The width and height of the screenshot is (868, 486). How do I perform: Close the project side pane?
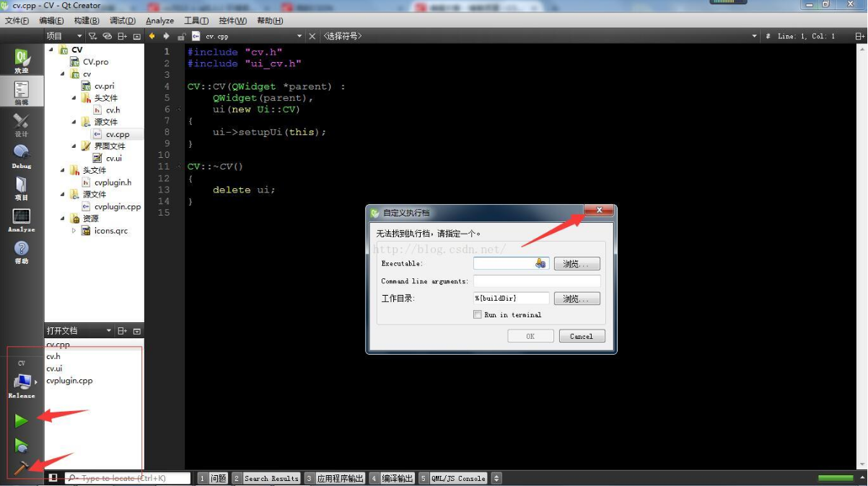pos(136,36)
